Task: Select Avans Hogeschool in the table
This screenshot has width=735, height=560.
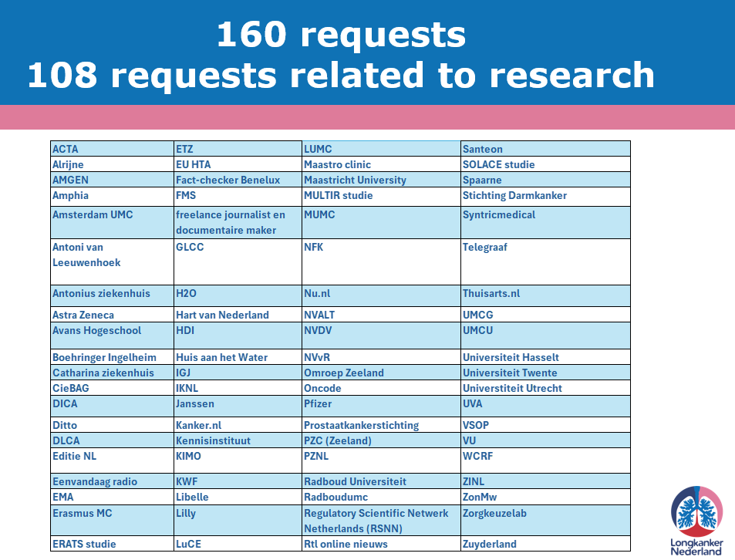Action: (x=112, y=336)
